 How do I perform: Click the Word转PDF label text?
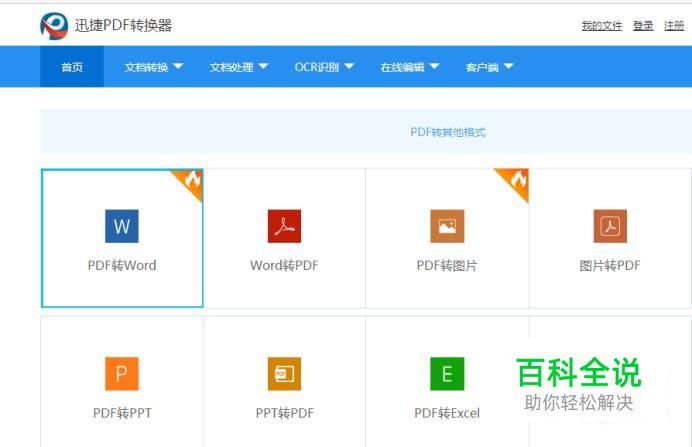coord(284,265)
